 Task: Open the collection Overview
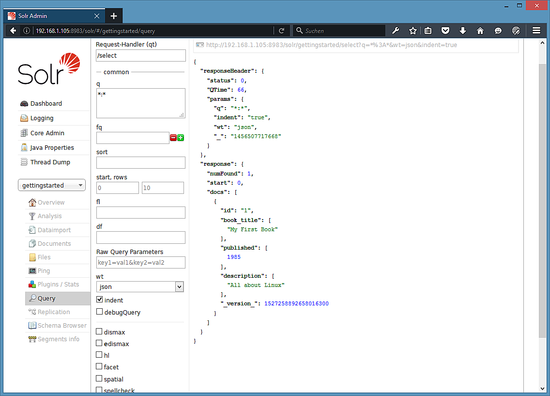47,202
